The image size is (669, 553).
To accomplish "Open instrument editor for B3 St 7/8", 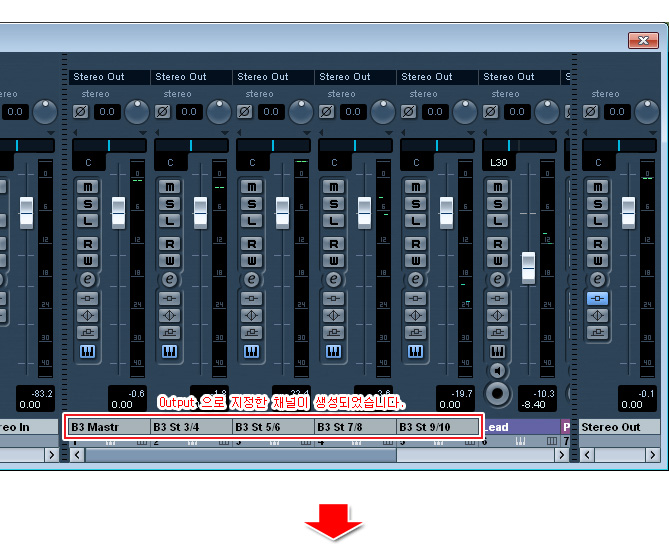I will pyautogui.click(x=333, y=352).
